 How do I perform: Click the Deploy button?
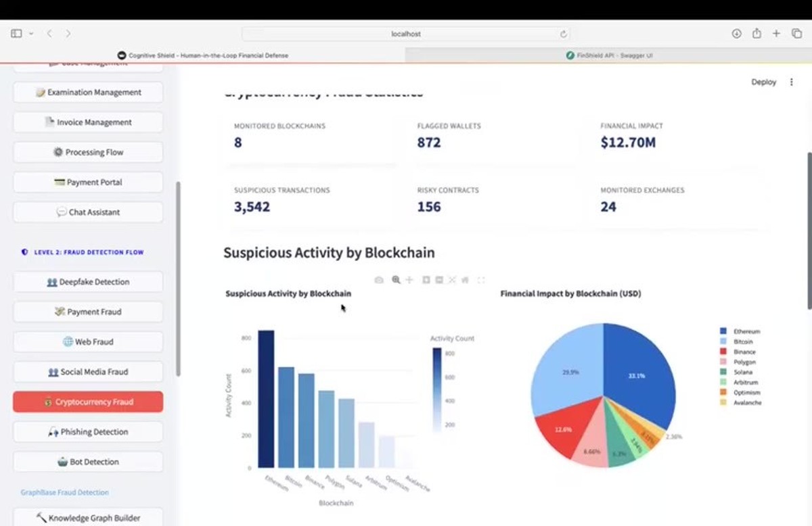[x=763, y=82]
